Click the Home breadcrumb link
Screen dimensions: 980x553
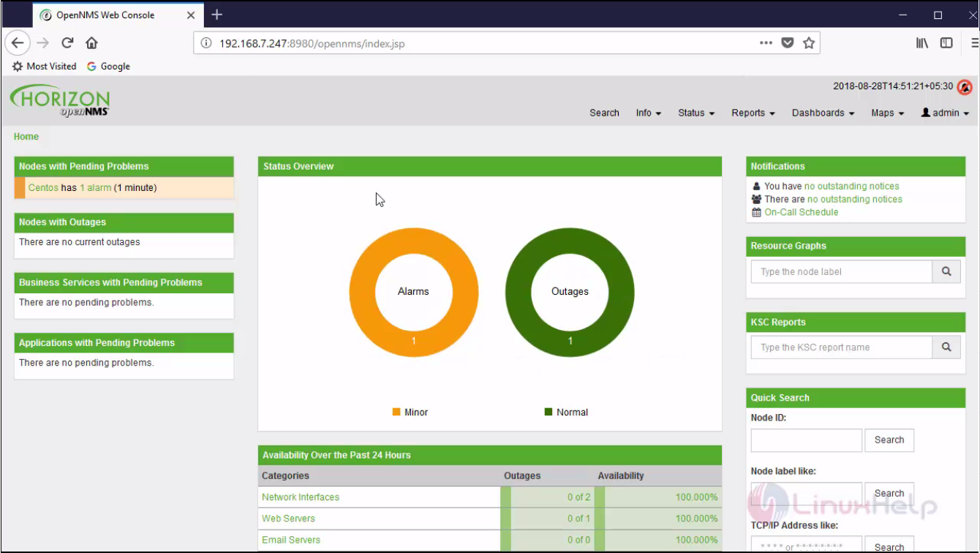click(26, 136)
